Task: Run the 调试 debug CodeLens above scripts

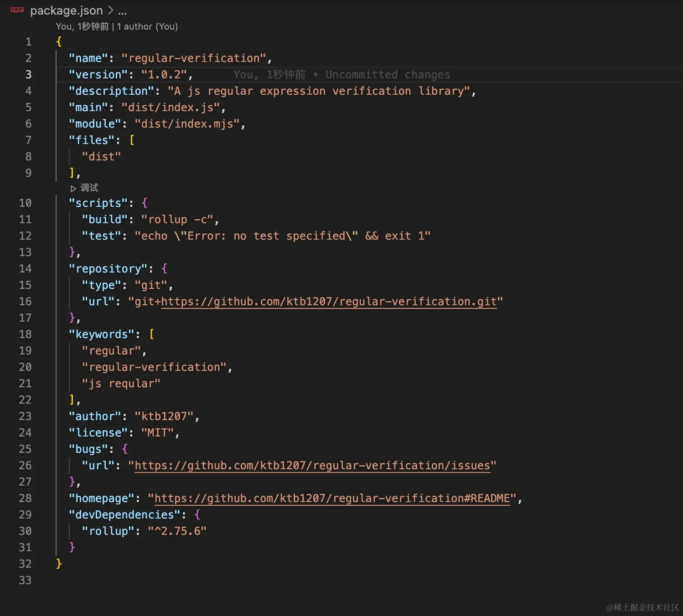Action: click(84, 188)
